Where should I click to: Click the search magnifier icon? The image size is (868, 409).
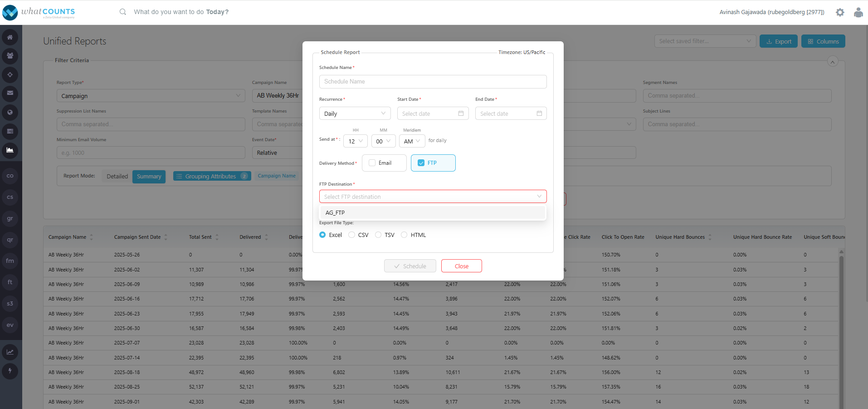tap(123, 12)
